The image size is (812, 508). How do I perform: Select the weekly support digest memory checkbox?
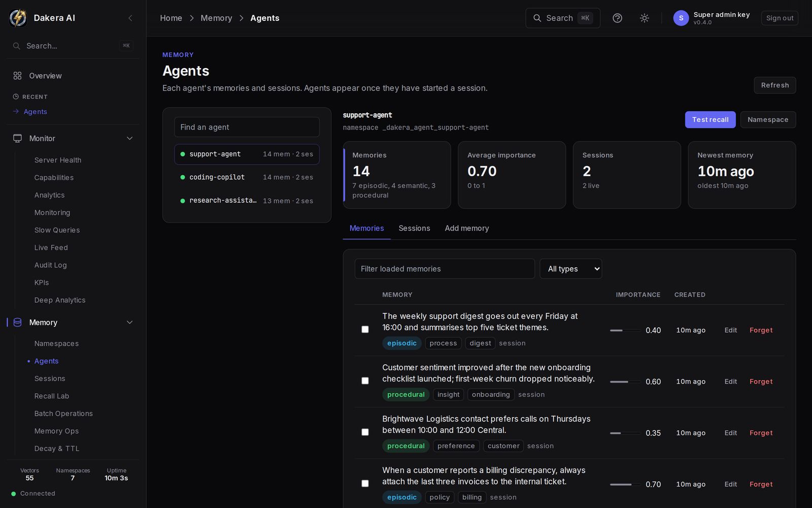[x=365, y=330]
